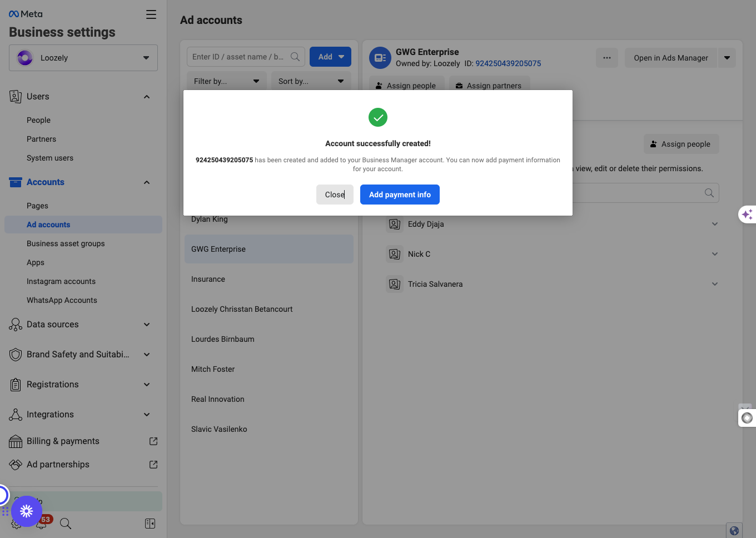Open Partners in the sidebar
The height and width of the screenshot is (538, 756).
41,139
